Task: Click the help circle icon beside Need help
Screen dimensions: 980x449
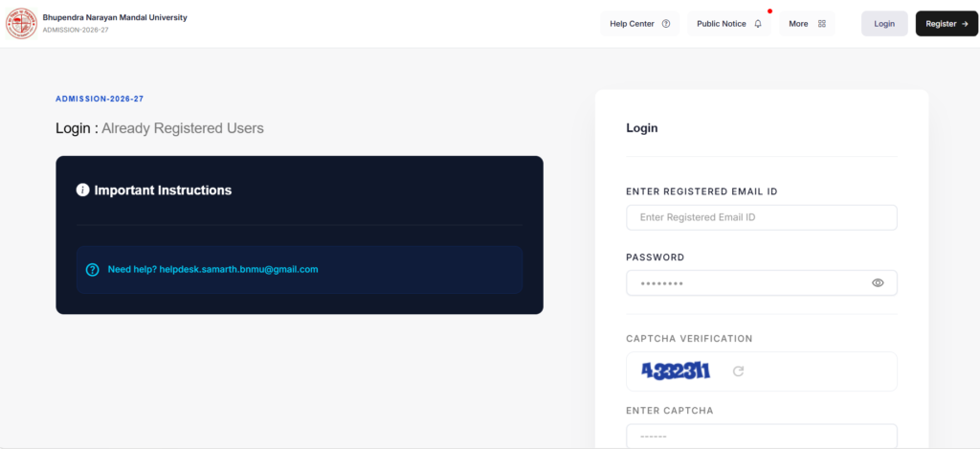Action: 93,270
